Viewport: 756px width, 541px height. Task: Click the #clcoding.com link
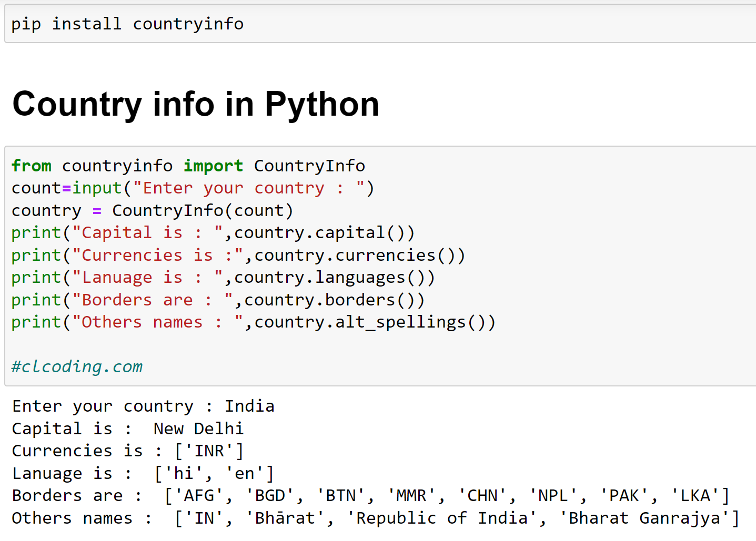(77, 366)
